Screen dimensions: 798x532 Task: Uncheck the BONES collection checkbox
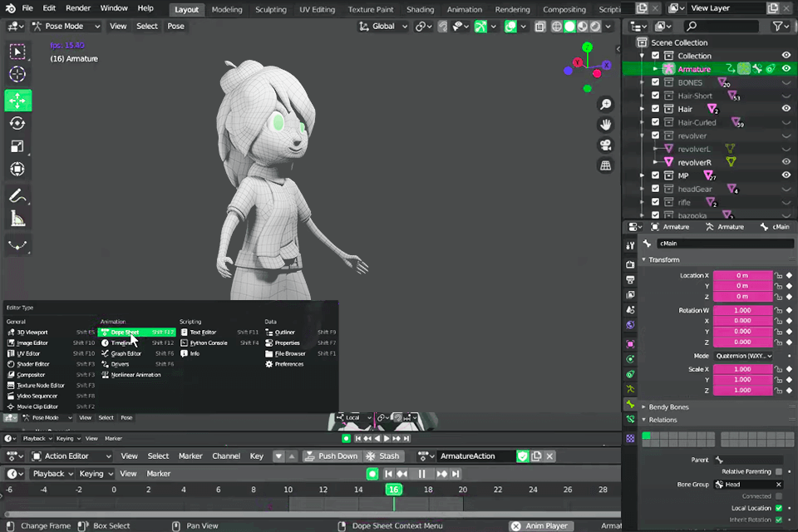click(x=656, y=82)
